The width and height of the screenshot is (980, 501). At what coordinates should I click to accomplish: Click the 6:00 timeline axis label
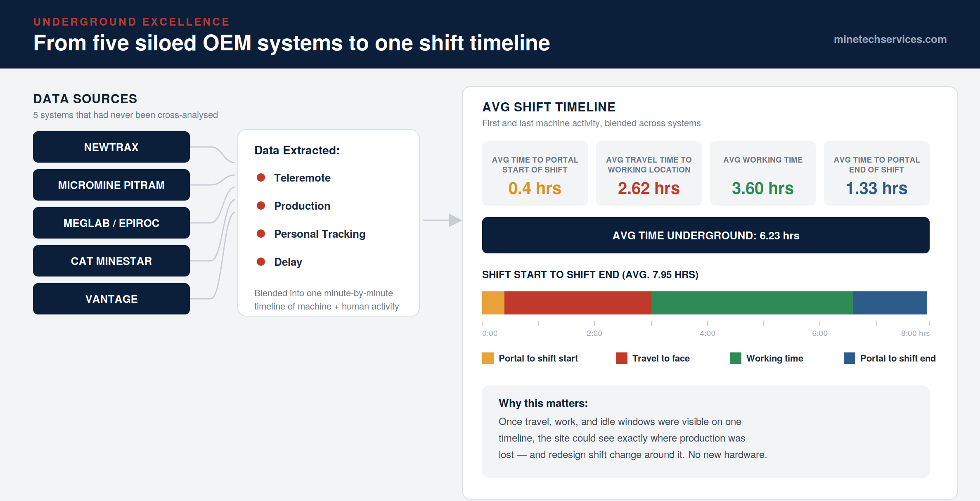click(820, 333)
